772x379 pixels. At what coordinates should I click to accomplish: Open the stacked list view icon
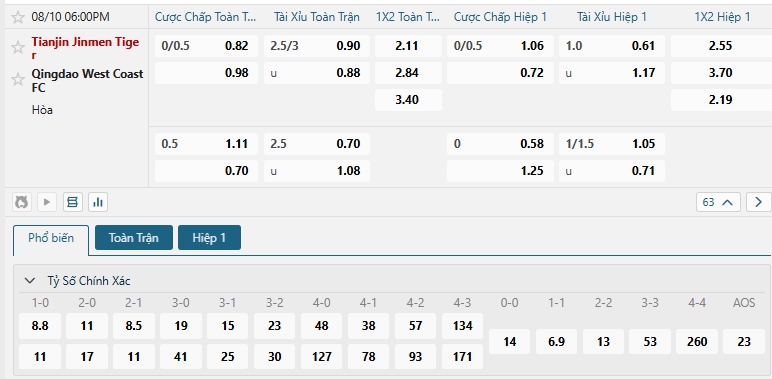coord(72,202)
